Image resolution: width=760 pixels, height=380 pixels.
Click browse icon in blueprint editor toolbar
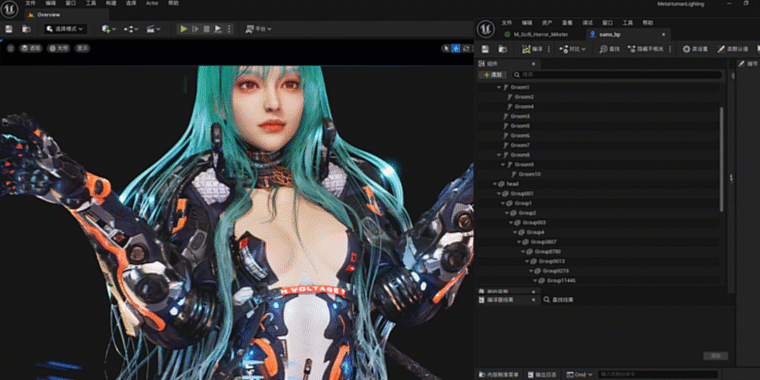(503, 49)
